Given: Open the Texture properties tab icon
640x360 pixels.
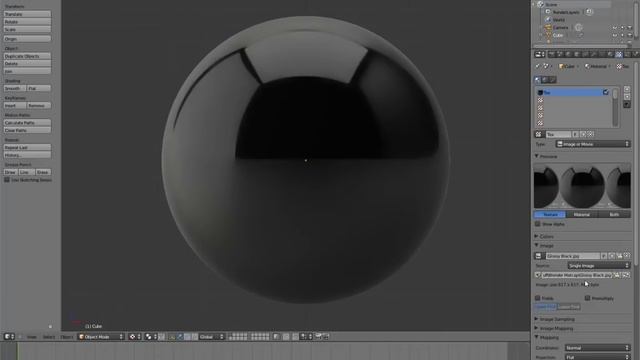Looking at the screenshot, I should pyautogui.click(x=619, y=54).
